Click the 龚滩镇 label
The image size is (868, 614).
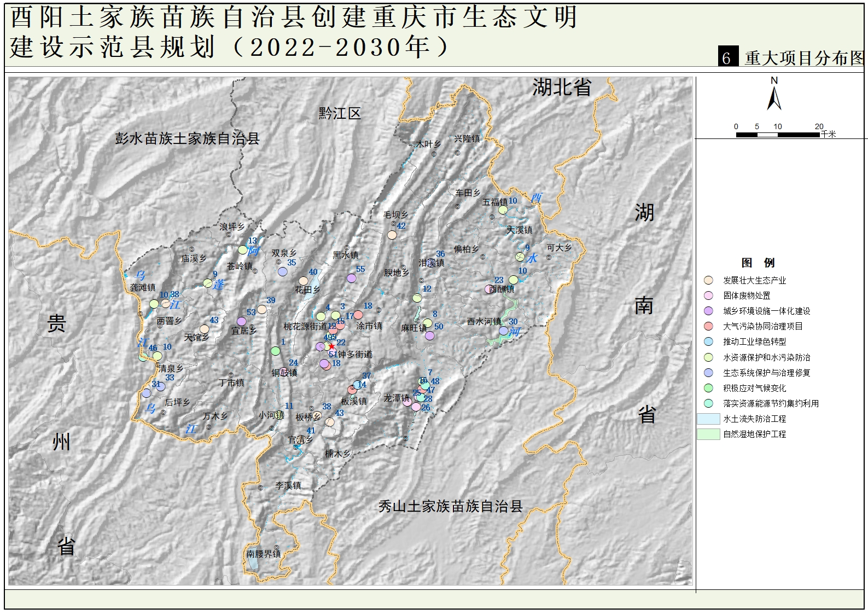point(143,287)
